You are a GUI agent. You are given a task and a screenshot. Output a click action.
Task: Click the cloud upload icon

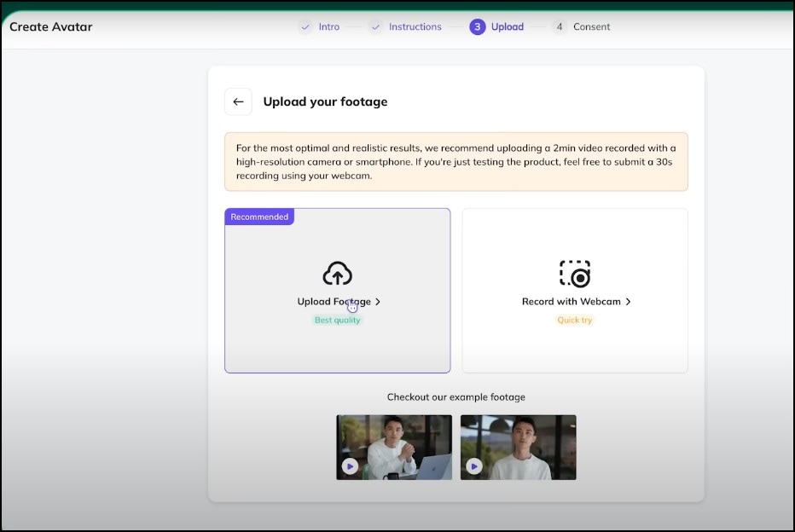pos(337,274)
